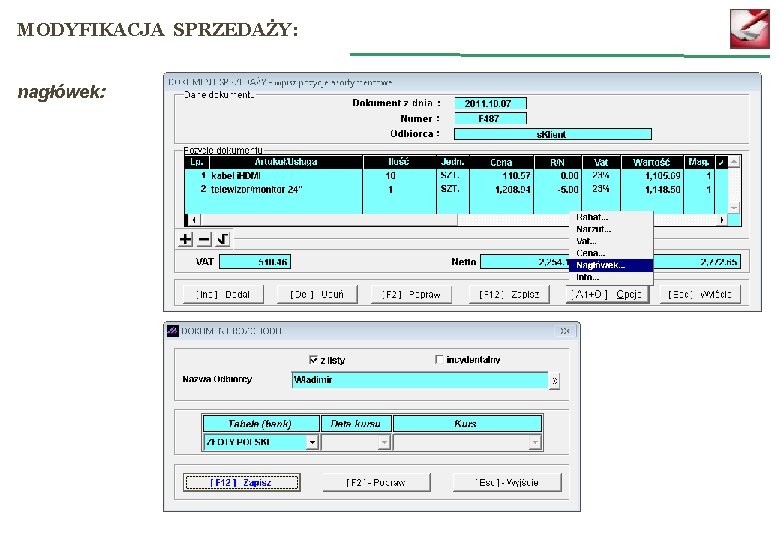Click the [Ins] Dodaj button
Viewport: 780px width, 540px height.
[223, 294]
